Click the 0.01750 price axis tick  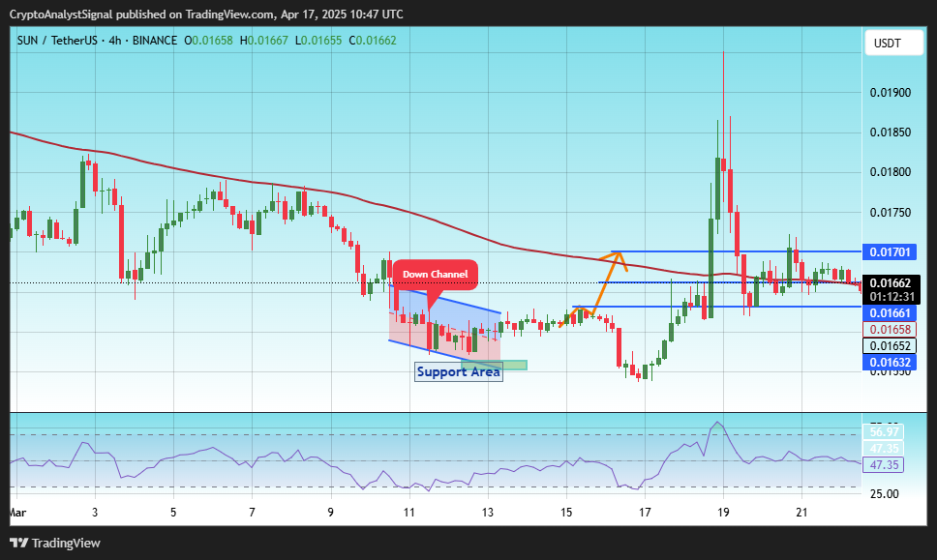click(x=891, y=213)
